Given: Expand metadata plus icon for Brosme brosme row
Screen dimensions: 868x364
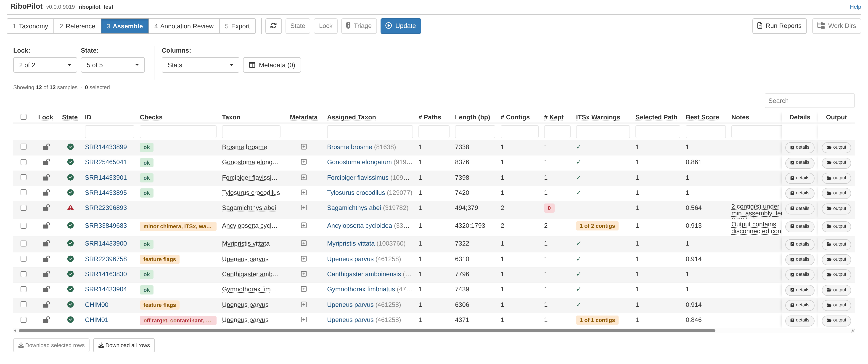Looking at the screenshot, I should point(304,147).
